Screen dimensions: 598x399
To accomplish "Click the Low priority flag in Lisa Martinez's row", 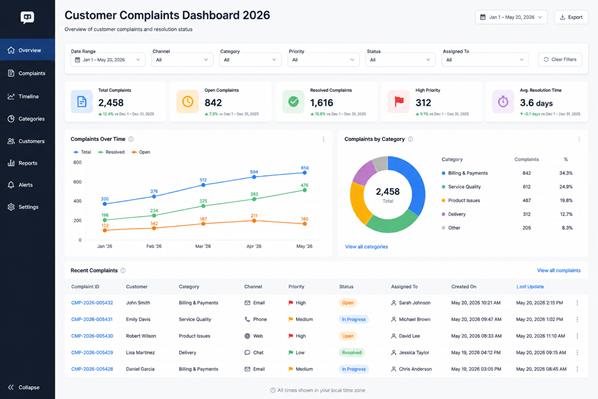I will click(x=291, y=352).
